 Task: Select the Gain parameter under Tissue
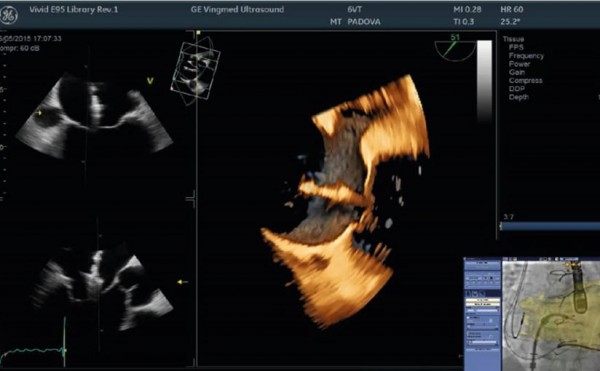click(517, 72)
